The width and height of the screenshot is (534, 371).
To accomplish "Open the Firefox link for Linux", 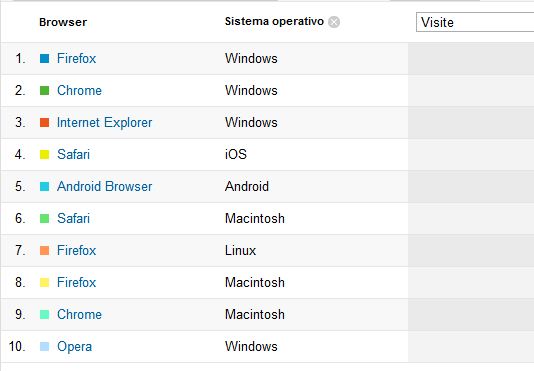I will pyautogui.click(x=77, y=250).
